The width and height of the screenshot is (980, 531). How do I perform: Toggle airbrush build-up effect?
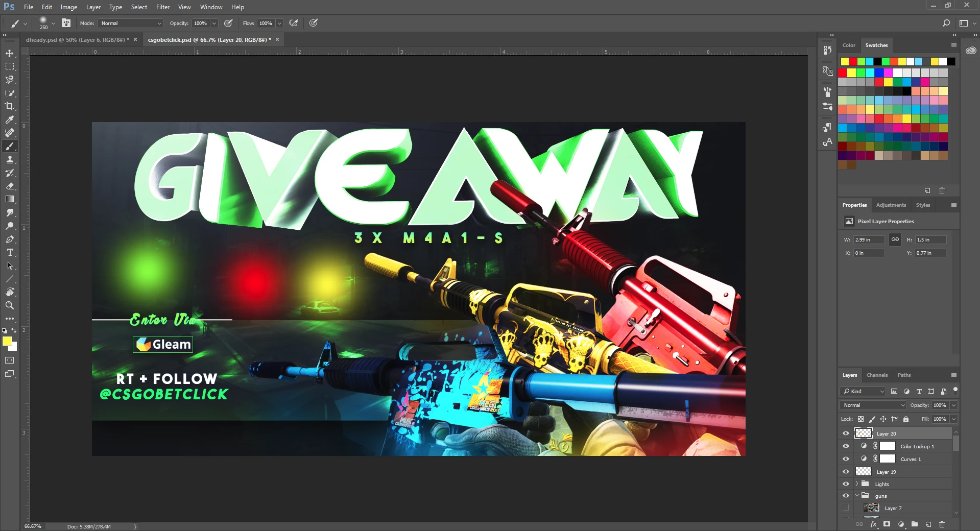coord(294,23)
